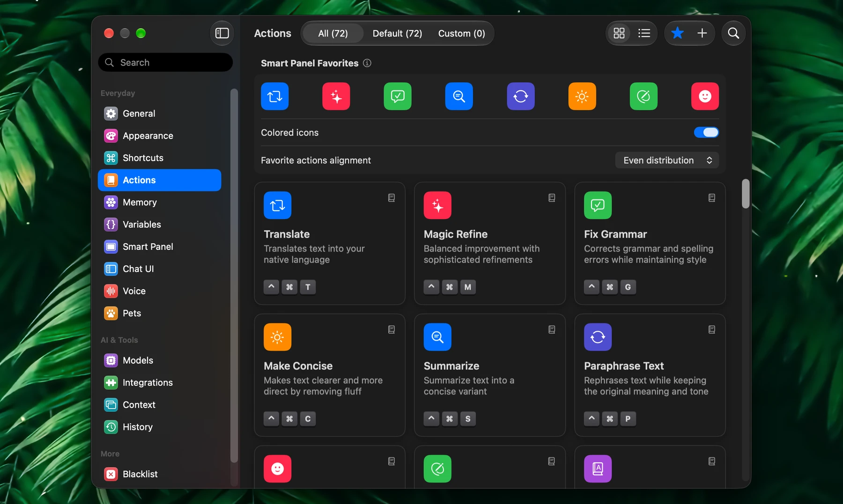Open the search magnifier in toolbar
This screenshot has height=504, width=843.
pyautogui.click(x=733, y=33)
